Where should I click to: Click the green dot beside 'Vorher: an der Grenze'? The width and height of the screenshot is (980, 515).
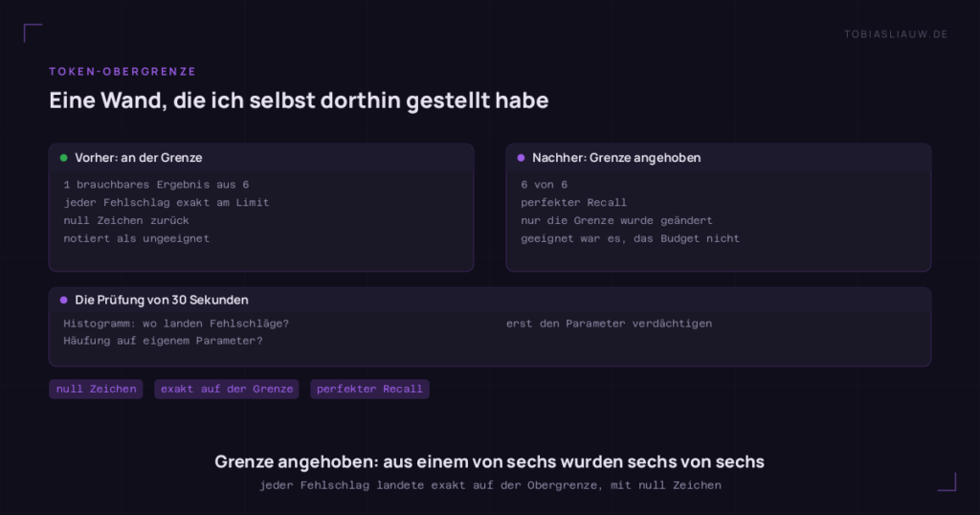click(64, 158)
